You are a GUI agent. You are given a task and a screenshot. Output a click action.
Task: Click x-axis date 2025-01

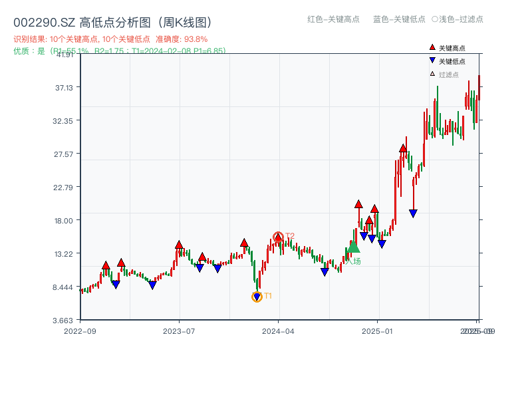377,331
